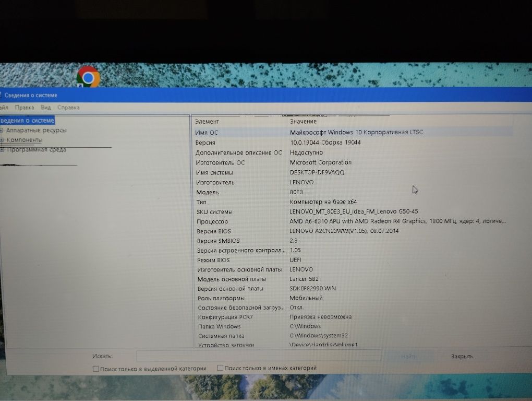Select Компьютер на базе x64 value

pos(323,202)
